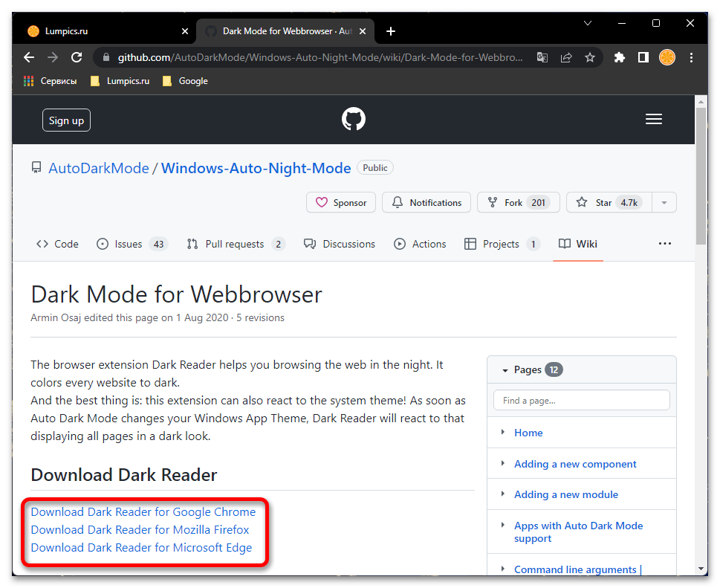
Task: Click the Notifications button
Action: point(426,203)
